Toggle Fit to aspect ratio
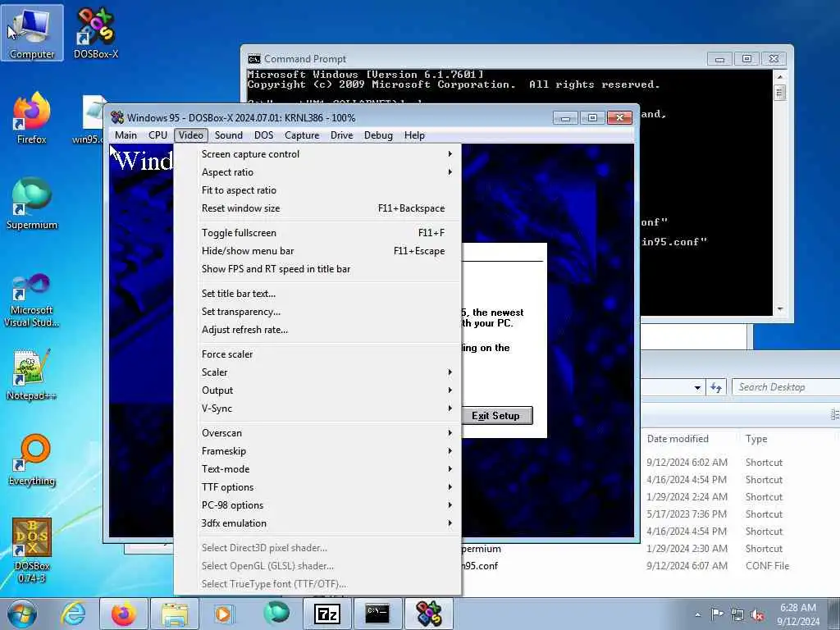This screenshot has height=630, width=840. click(317, 190)
